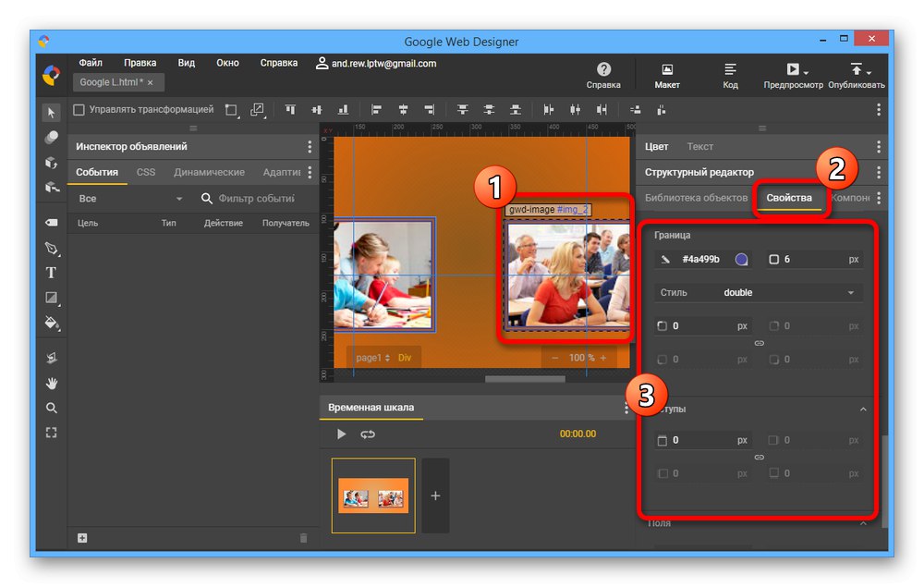This screenshot has width=924, height=587.
Task: Click the border color swatch circle
Action: click(x=741, y=260)
